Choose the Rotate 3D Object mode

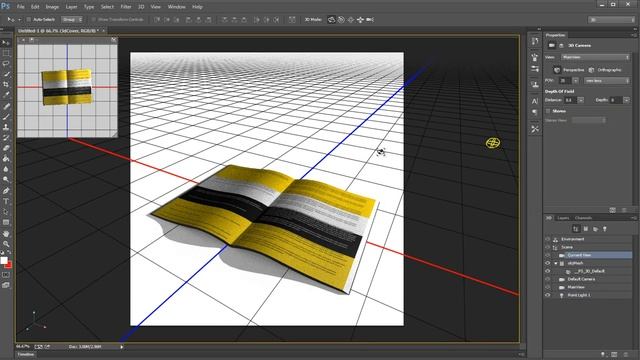(331, 20)
